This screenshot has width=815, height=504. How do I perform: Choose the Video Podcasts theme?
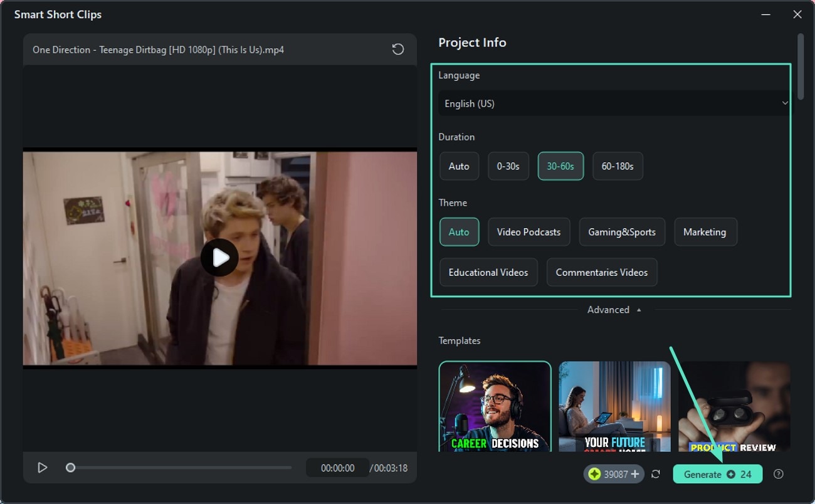pos(528,232)
